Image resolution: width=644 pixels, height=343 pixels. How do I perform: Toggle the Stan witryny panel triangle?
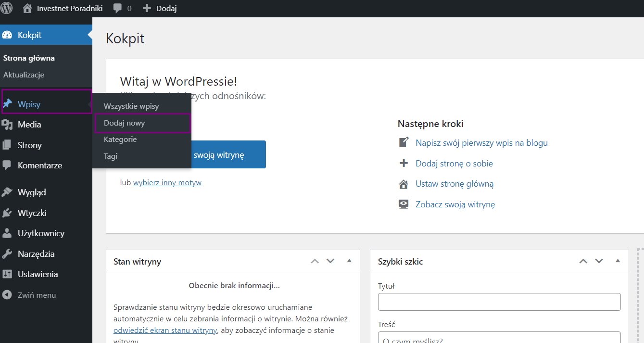coord(349,261)
